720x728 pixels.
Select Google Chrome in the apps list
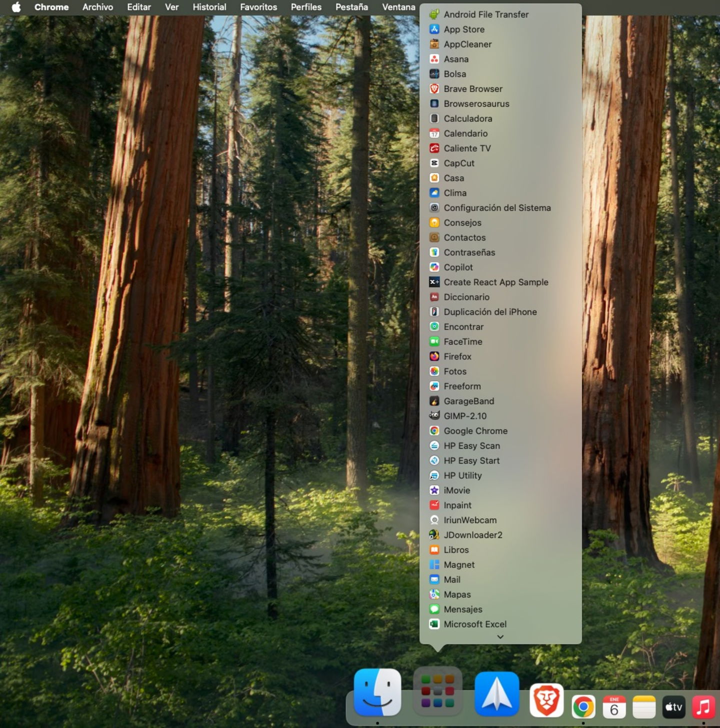(x=500, y=431)
